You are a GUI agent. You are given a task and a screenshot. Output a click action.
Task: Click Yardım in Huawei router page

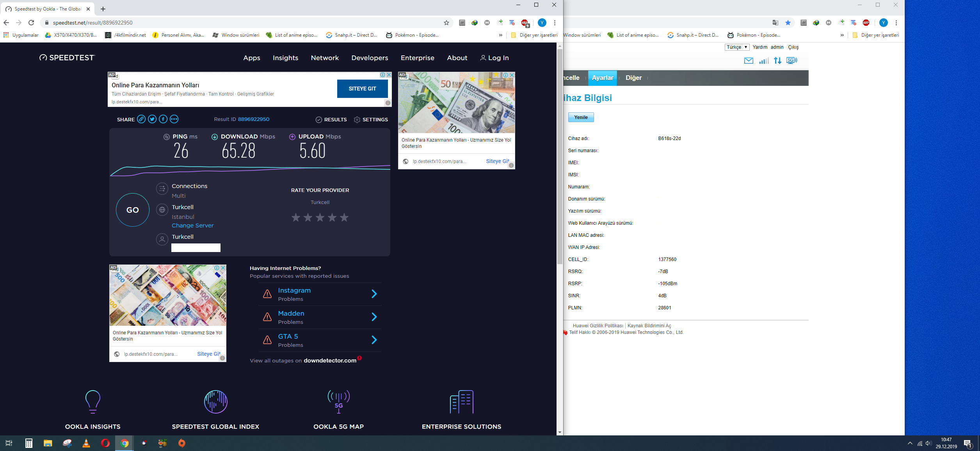pyautogui.click(x=760, y=47)
